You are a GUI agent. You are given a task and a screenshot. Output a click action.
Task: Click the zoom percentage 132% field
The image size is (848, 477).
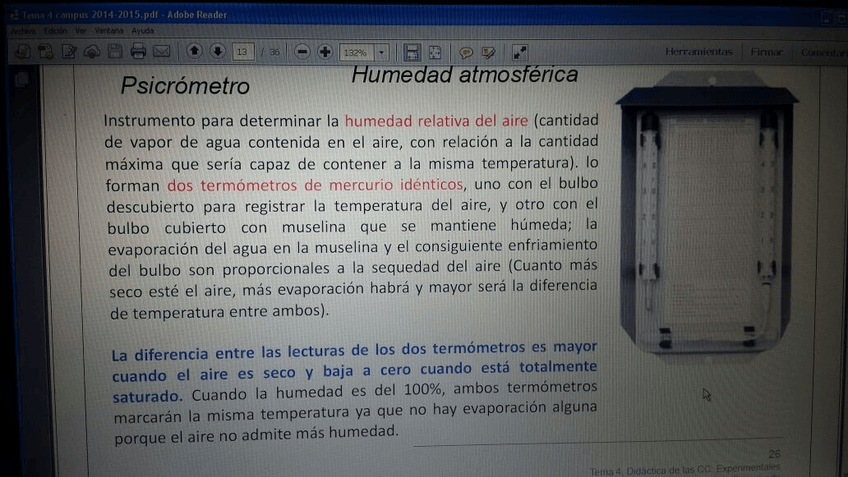click(355, 52)
